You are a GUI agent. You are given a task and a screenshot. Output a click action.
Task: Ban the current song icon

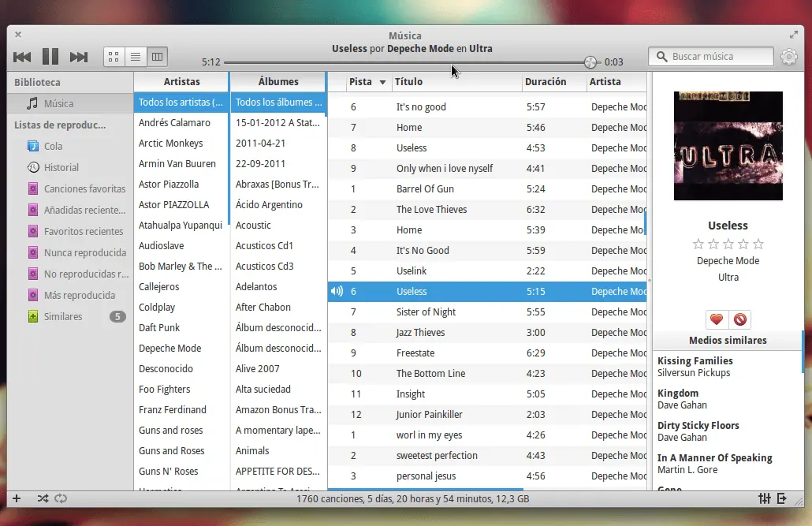click(740, 319)
